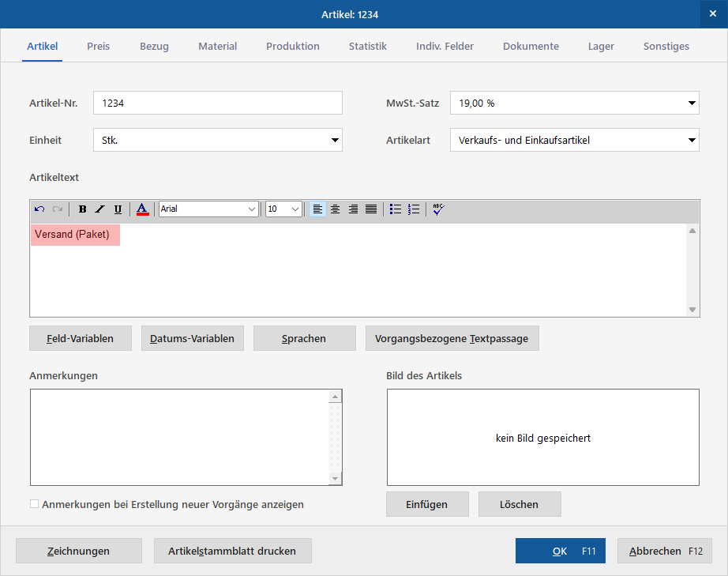Click Einfügen to add article image
Viewport: 728px width, 576px height.
427,504
